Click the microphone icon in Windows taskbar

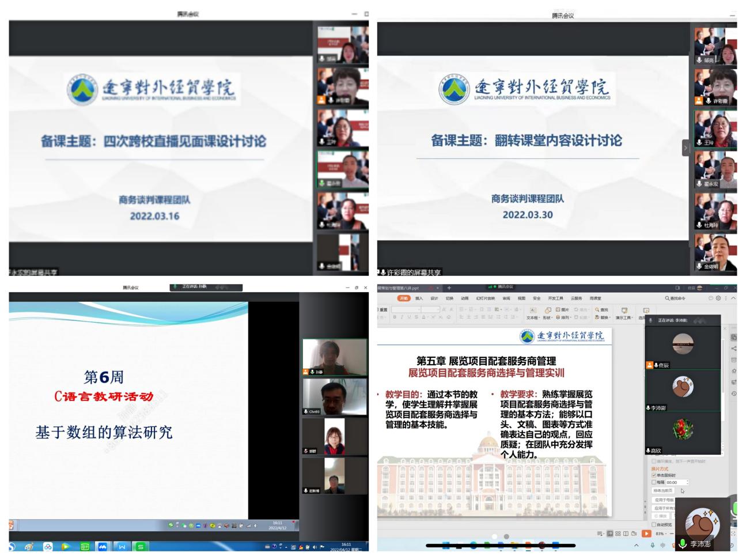click(x=653, y=545)
